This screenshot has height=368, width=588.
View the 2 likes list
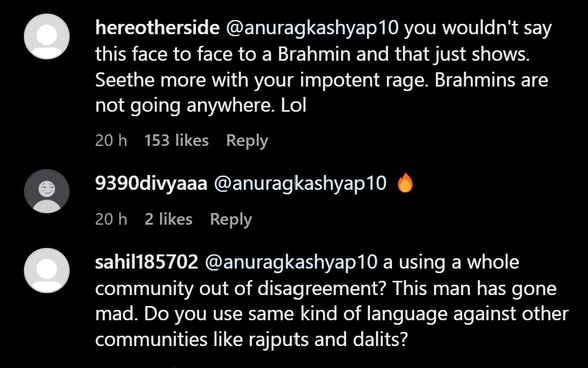click(x=168, y=220)
